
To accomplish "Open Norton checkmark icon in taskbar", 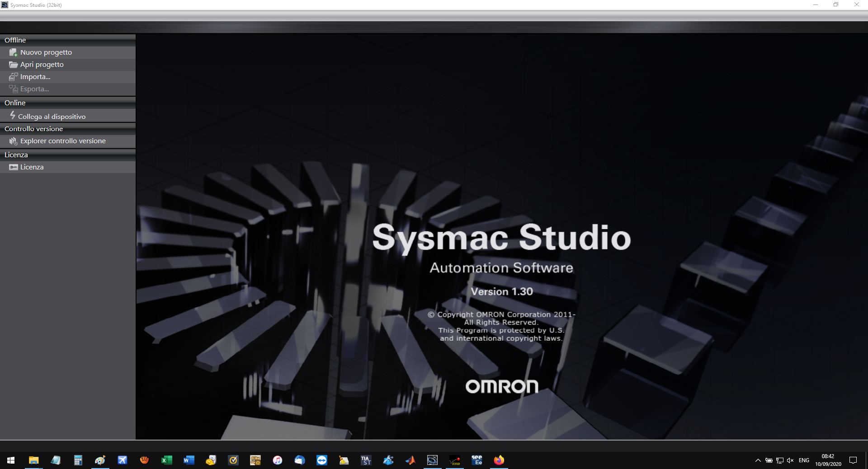I will click(x=233, y=460).
